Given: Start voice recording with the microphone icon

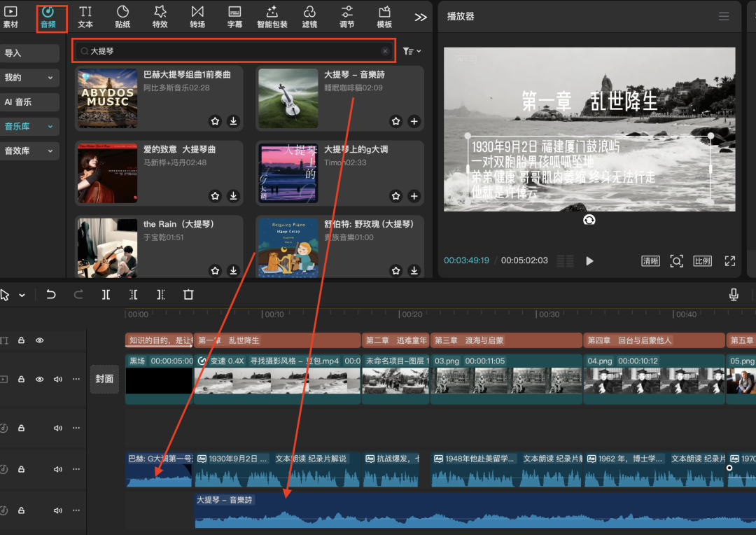Looking at the screenshot, I should (x=734, y=295).
